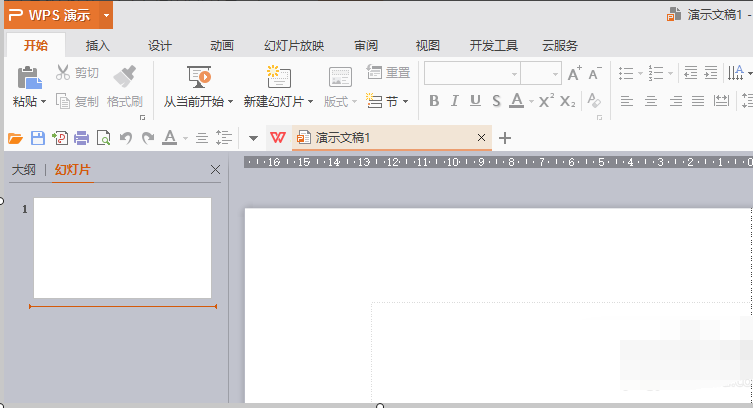753x408 pixels.
Task: Click the Cut (剪切) scissors button
Action: click(77, 72)
